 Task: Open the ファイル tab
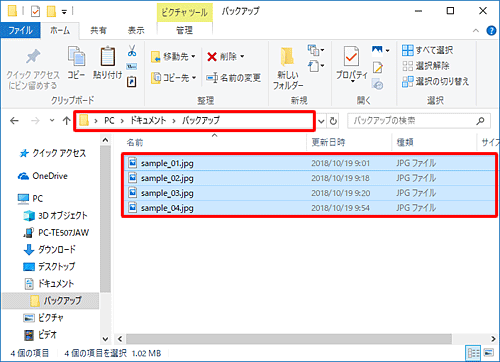coord(20,30)
